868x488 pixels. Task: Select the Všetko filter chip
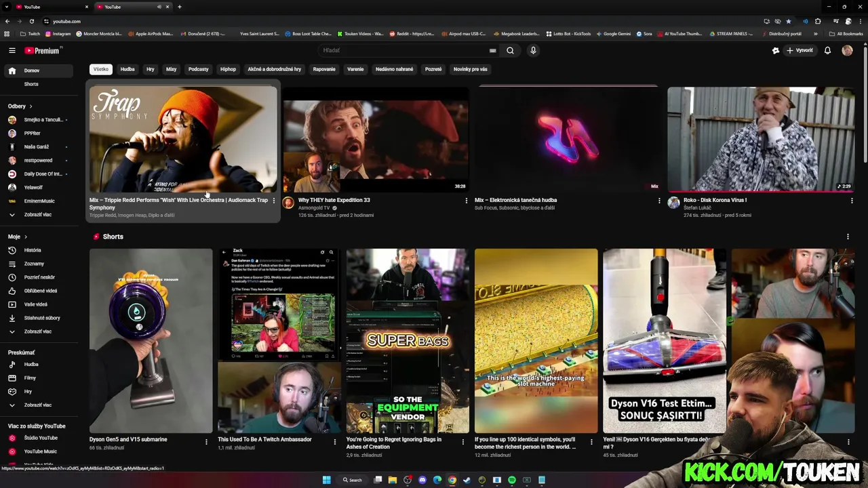point(101,69)
